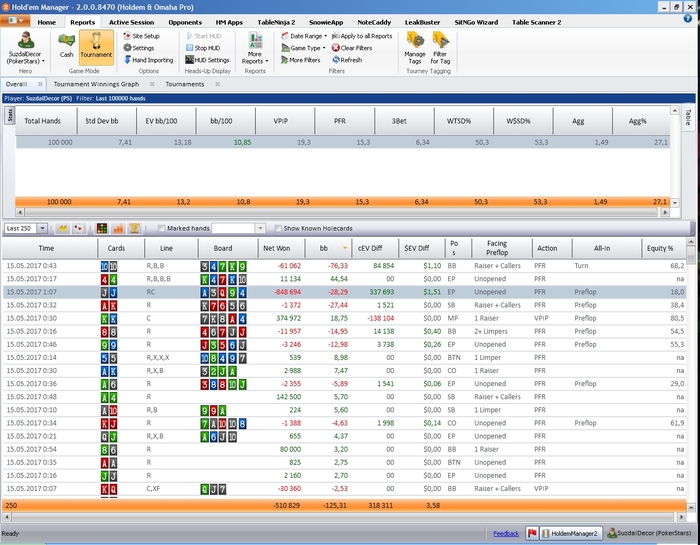
Task: Toggle Show Known Holecards checkbox
Action: [x=278, y=229]
